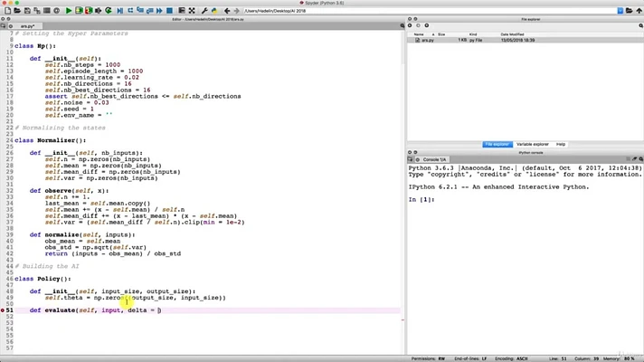Sort file list by Date Modified

tap(512, 34)
